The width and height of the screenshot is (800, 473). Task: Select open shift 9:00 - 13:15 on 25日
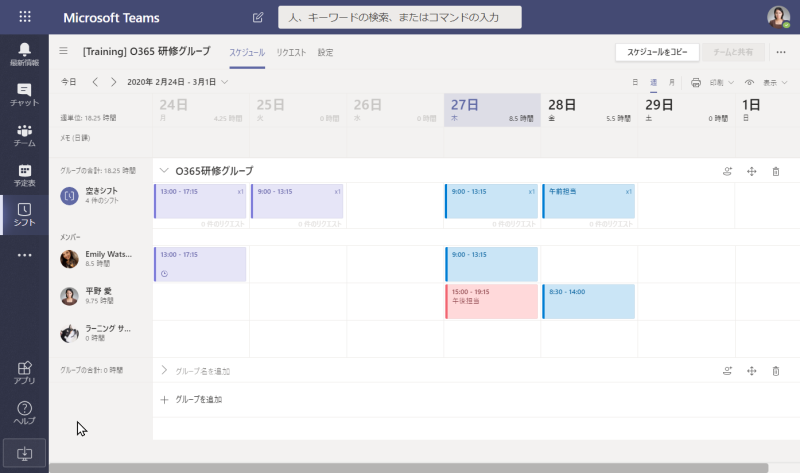[297, 201]
